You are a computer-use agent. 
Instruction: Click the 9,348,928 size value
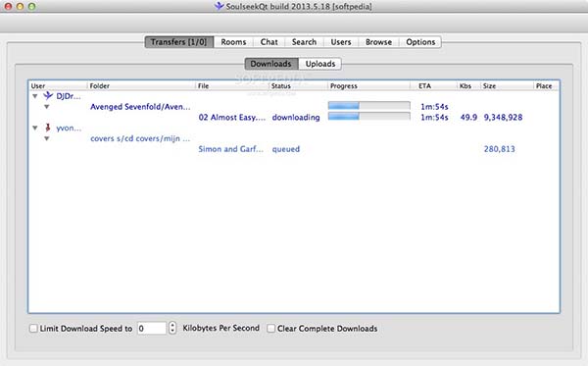tap(503, 117)
